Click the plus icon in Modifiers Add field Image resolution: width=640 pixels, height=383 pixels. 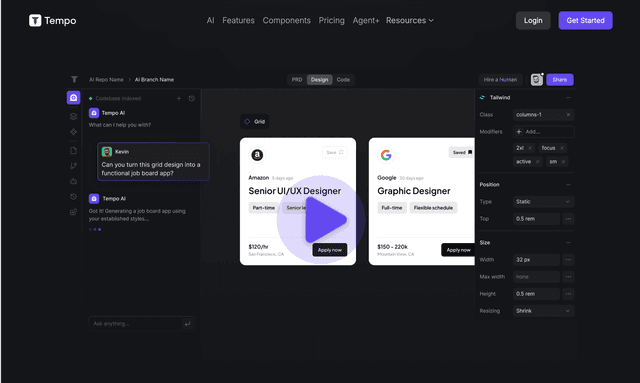coord(519,131)
